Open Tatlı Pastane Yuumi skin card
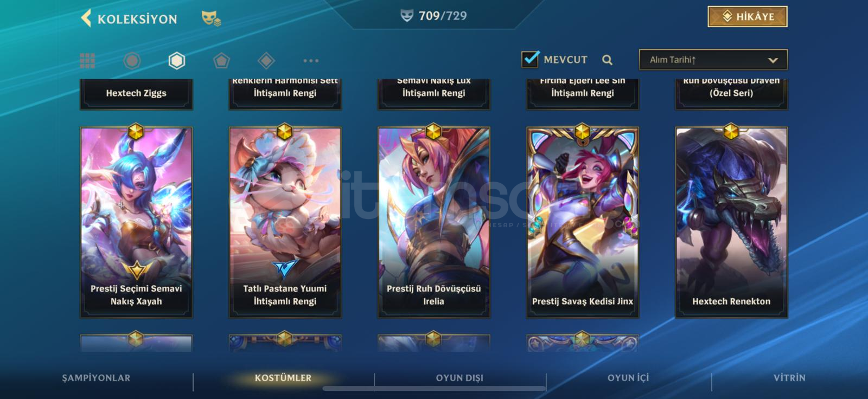This screenshot has width=868, height=399. point(285,222)
